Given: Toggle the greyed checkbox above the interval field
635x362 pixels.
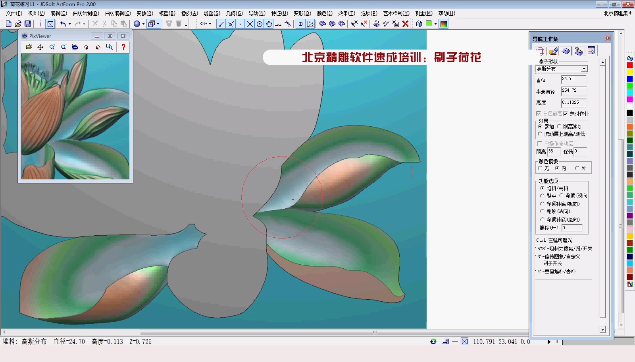Looking at the screenshot, I should click(x=539, y=143).
